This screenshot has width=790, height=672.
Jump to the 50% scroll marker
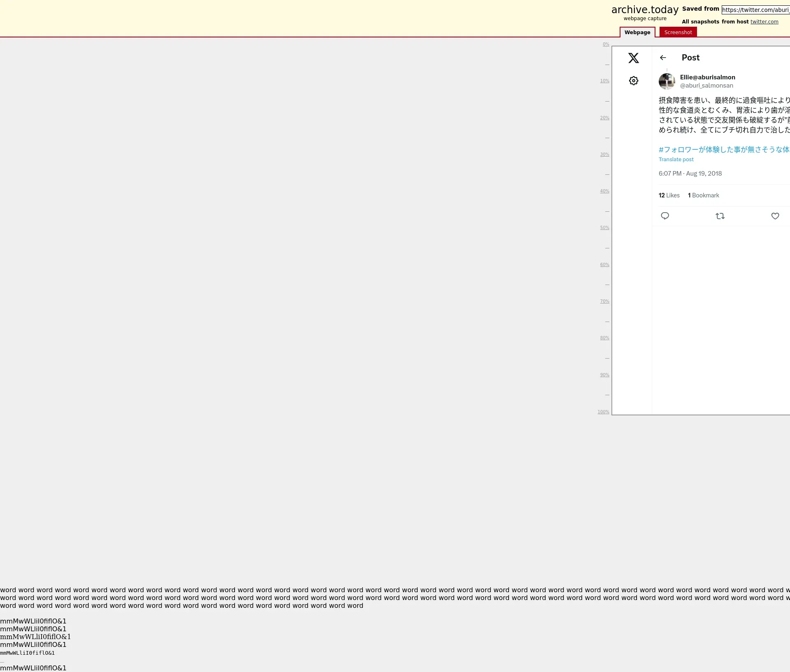pyautogui.click(x=604, y=228)
